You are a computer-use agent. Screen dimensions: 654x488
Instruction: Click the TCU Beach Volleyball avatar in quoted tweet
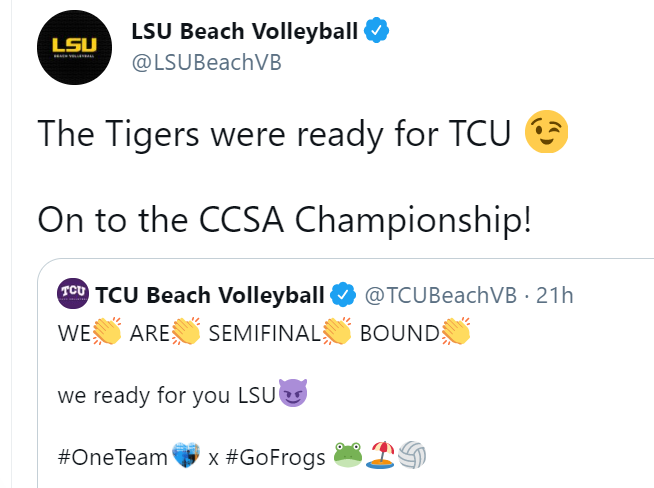coord(73,295)
